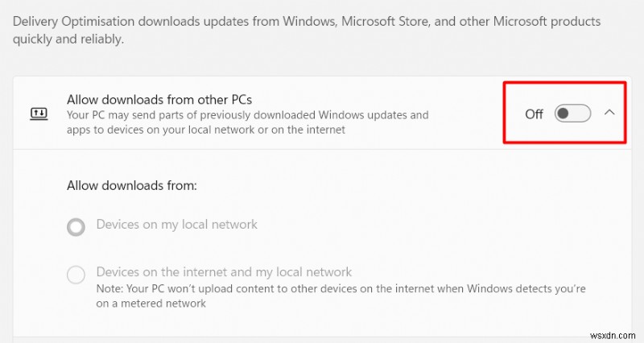Click the Delivery Optimisation download icon
Viewport: 644px width, 343px height.
pyautogui.click(x=39, y=114)
